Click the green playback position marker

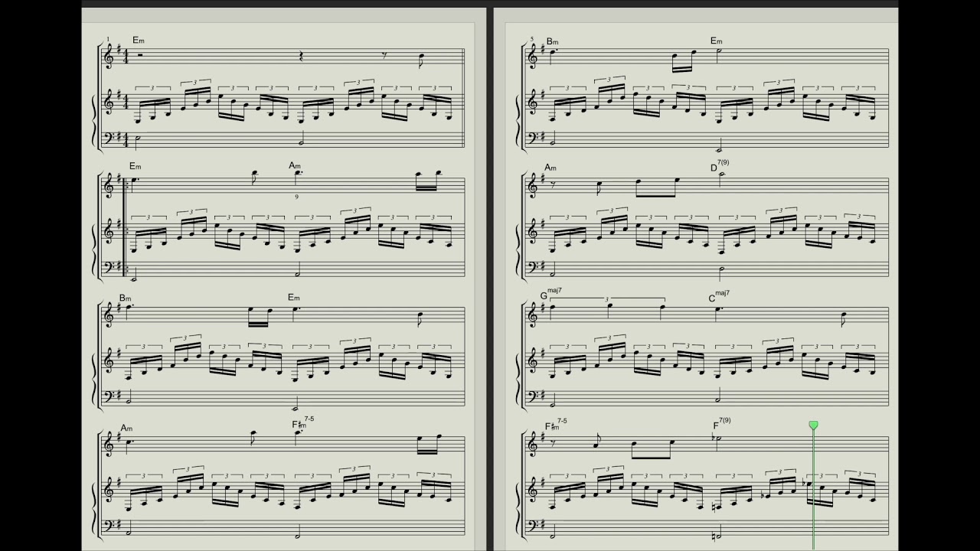click(813, 425)
